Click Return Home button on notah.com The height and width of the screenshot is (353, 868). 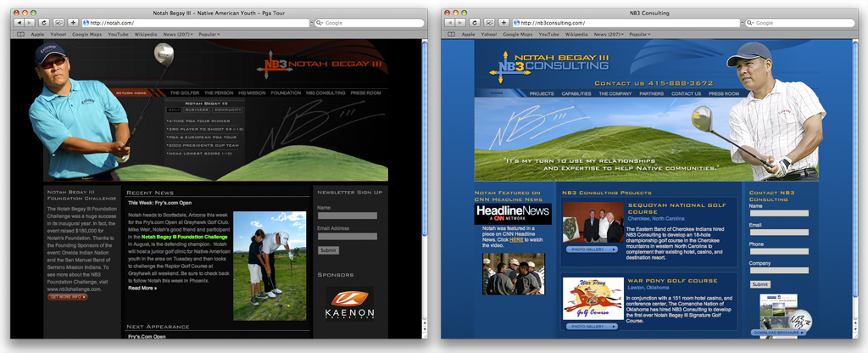pos(131,93)
